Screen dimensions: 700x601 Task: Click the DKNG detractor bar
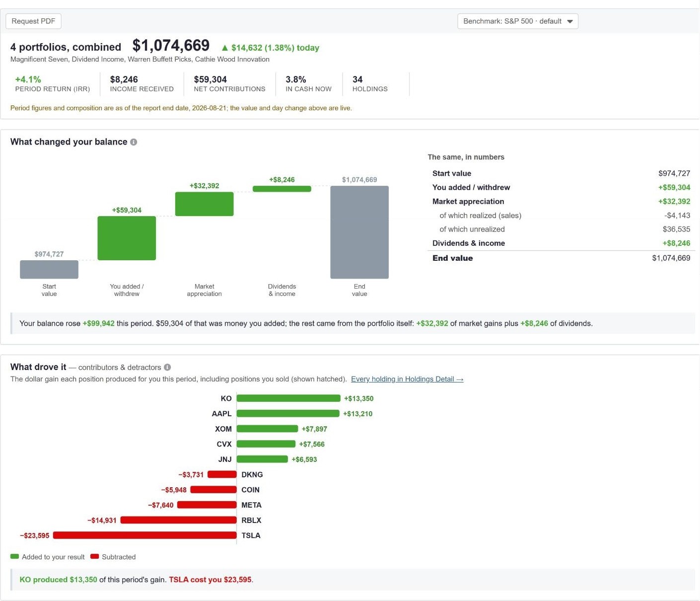point(222,474)
